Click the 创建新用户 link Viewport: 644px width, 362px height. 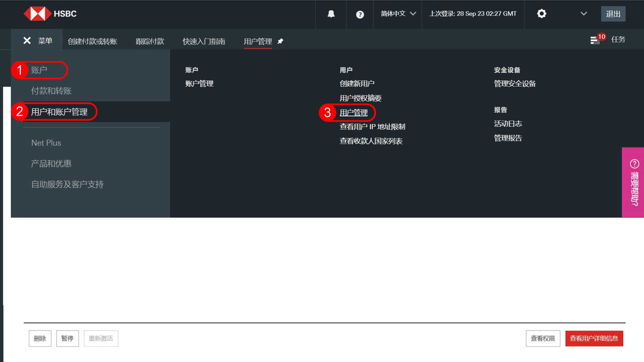(357, 83)
